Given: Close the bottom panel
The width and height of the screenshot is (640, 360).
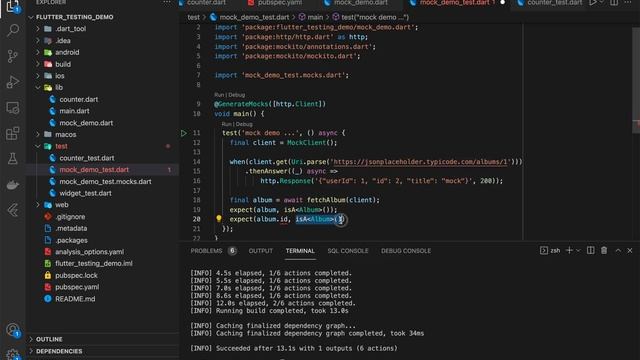Looking at the screenshot, I should (x=630, y=250).
